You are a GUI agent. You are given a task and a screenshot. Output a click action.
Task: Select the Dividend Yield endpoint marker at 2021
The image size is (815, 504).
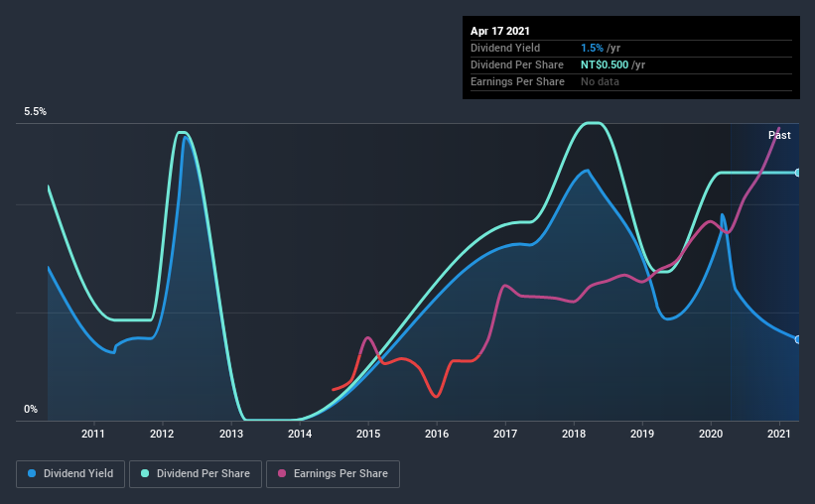point(797,339)
